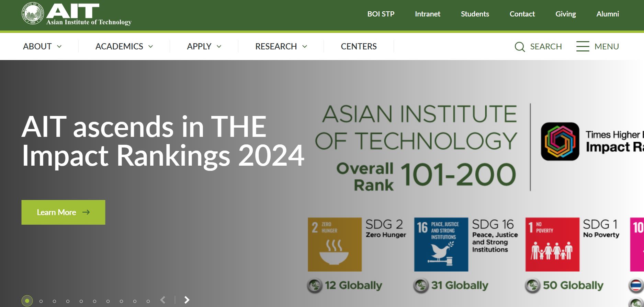
Task: Select the fourth carousel dot
Action: [x=68, y=301]
